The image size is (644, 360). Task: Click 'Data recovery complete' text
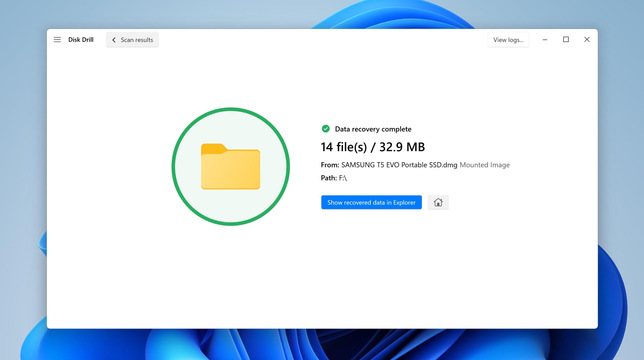[373, 129]
